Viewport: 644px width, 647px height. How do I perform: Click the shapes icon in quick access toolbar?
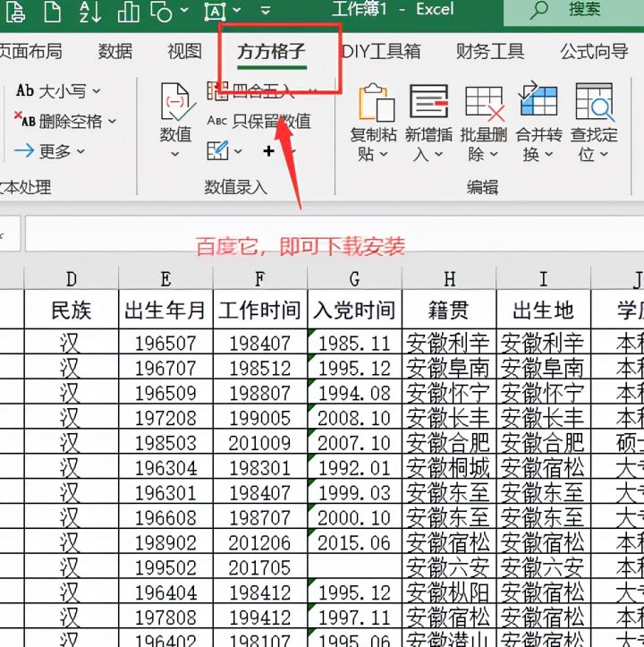[161, 12]
